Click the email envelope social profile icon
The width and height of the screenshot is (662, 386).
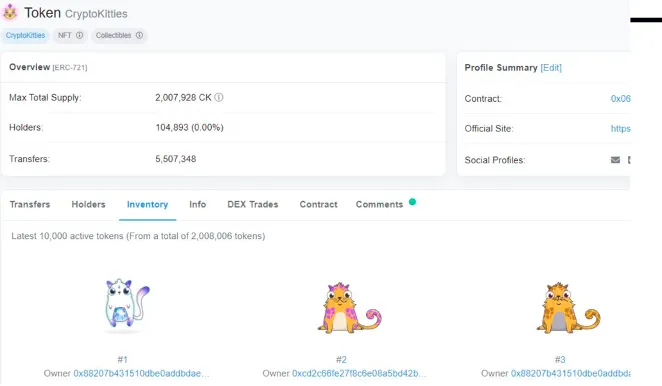(616, 160)
